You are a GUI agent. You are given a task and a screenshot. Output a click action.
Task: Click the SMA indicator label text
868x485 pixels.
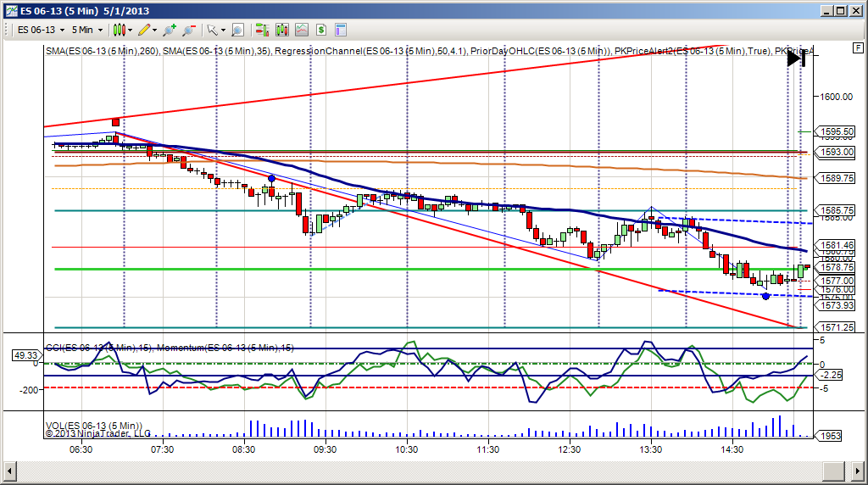click(429, 51)
